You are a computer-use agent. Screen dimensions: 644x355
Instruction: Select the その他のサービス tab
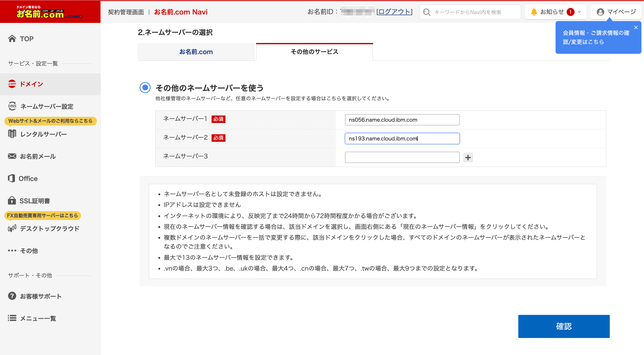pos(314,52)
